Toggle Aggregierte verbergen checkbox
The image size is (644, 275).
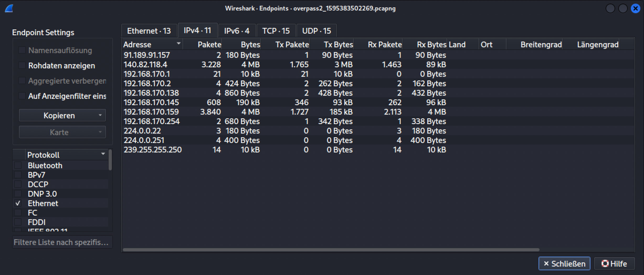click(x=22, y=80)
